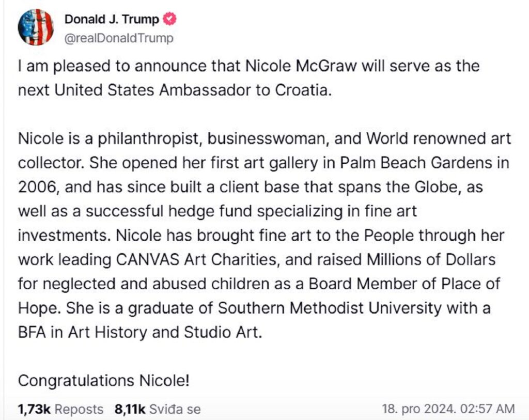This screenshot has width=529, height=420.
Task: Click the 8,11k likes number
Action: coord(130,409)
